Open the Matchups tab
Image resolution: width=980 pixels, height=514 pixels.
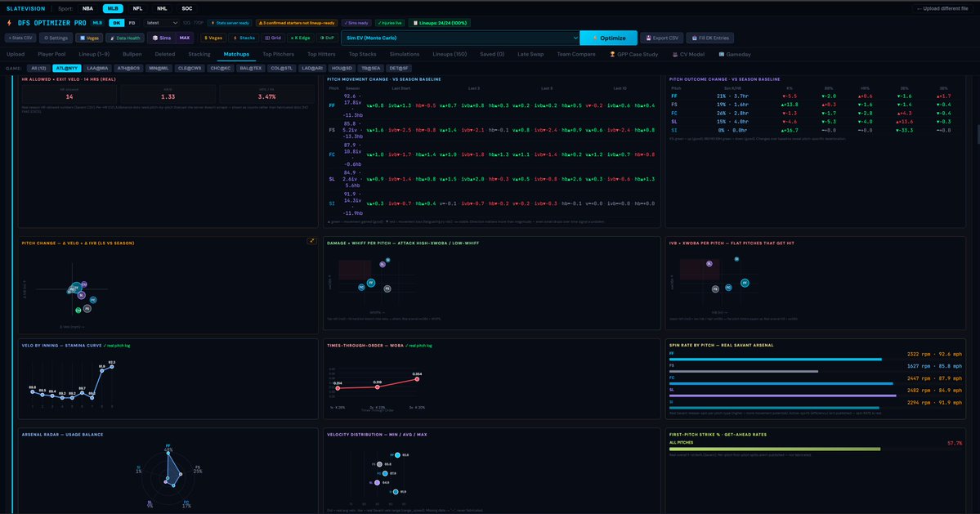pos(236,54)
